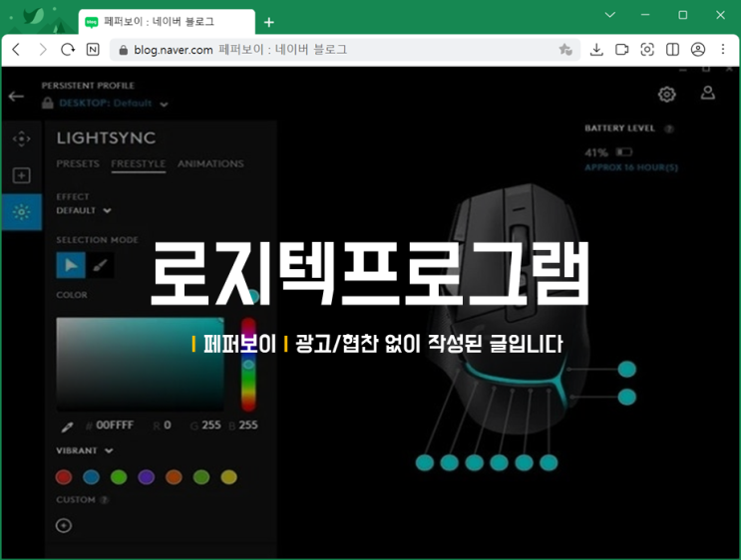Switch to the ANIMATIONS tab
The height and width of the screenshot is (560, 741).
point(210,163)
